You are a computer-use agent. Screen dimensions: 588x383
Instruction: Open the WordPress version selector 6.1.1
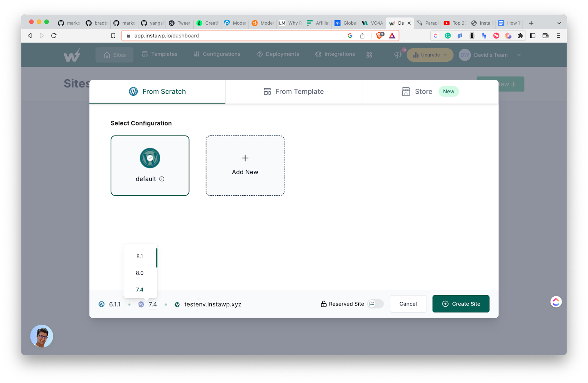tap(115, 304)
